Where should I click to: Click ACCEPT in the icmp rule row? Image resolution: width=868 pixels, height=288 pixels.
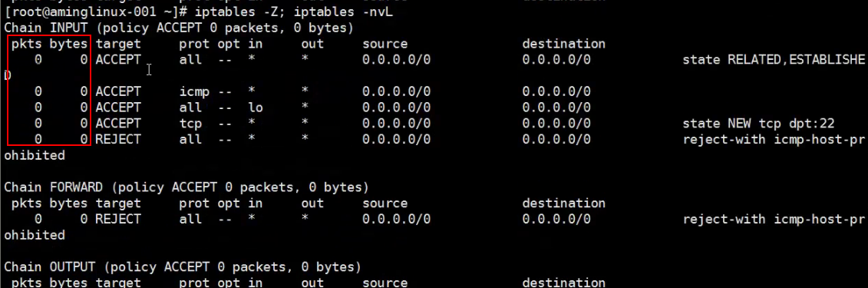point(118,91)
